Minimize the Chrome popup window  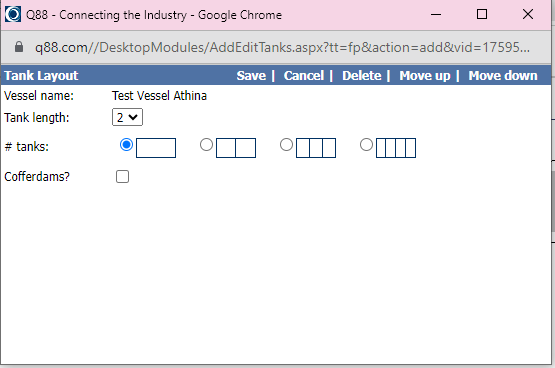tap(436, 15)
